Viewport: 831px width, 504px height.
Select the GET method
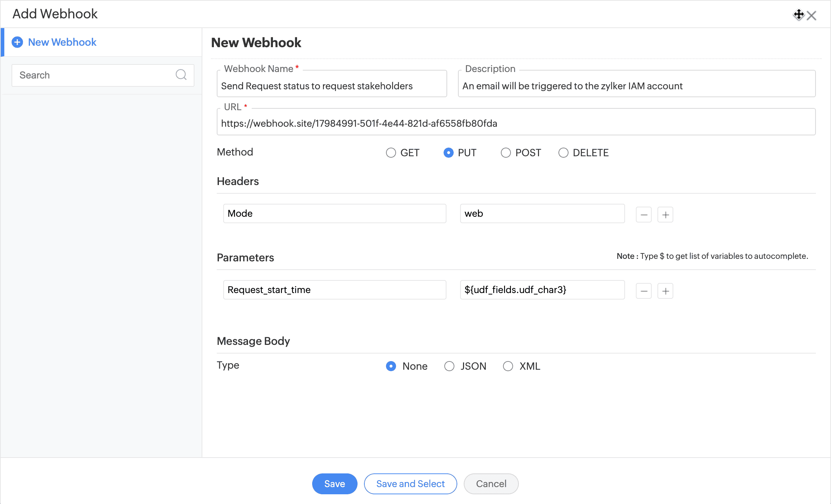[x=391, y=153]
